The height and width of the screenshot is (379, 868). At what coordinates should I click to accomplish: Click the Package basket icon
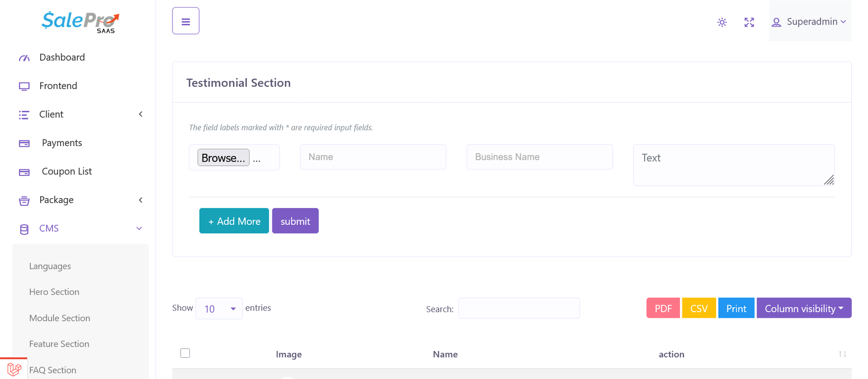[x=24, y=201]
